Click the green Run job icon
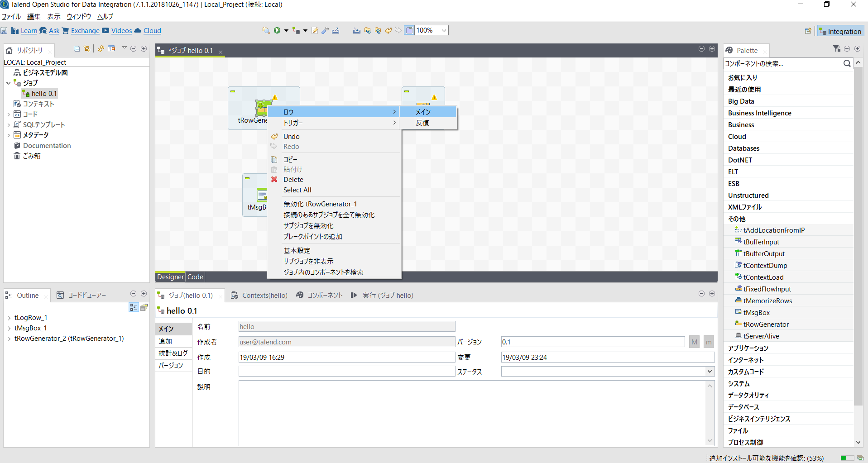868x463 pixels. click(277, 30)
